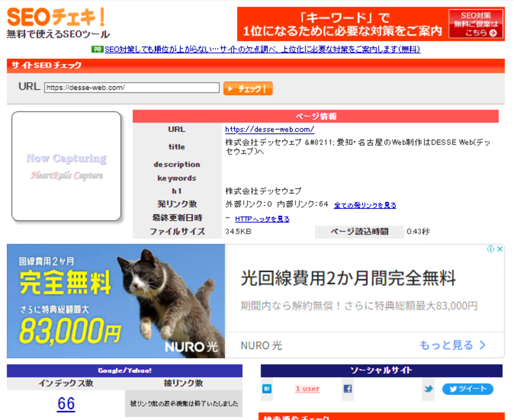Viewport: 514px width, 420px height.
Task: Click the 光回線費用2か月間完全無料 ad headline
Action: 348,278
